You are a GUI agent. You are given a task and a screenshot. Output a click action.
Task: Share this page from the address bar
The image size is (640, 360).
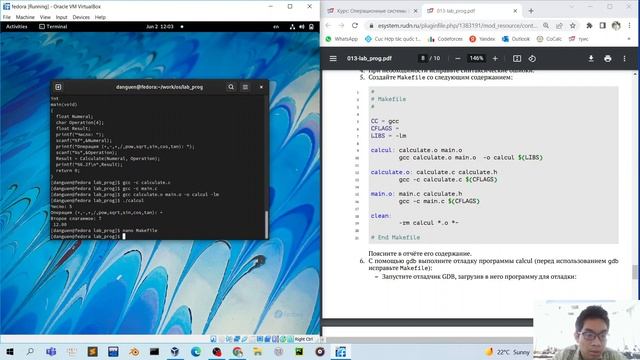(559, 25)
